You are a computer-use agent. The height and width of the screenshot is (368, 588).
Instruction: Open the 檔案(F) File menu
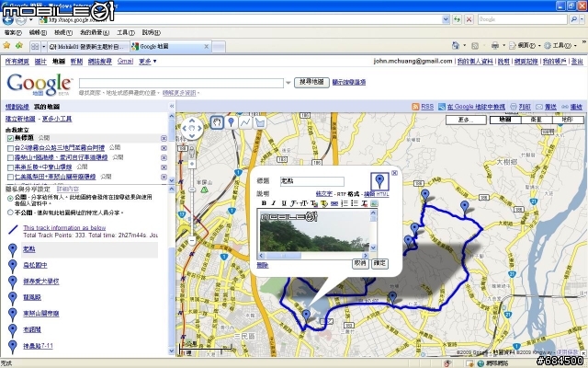[x=13, y=33]
